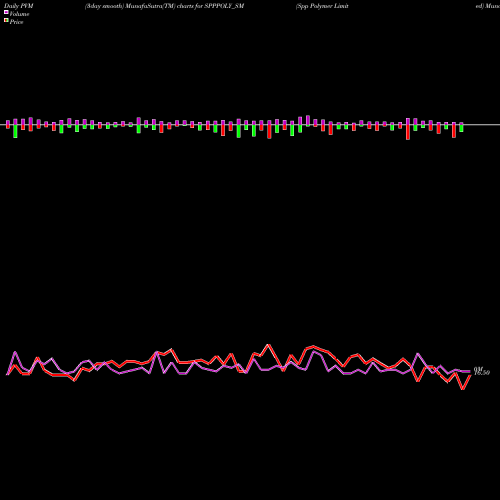The image size is (500, 500).
Task: Click the 'MunafaSutra(TM) charts for SPPPOLY_SM' heading
Action: pyautogui.click(x=185, y=6)
